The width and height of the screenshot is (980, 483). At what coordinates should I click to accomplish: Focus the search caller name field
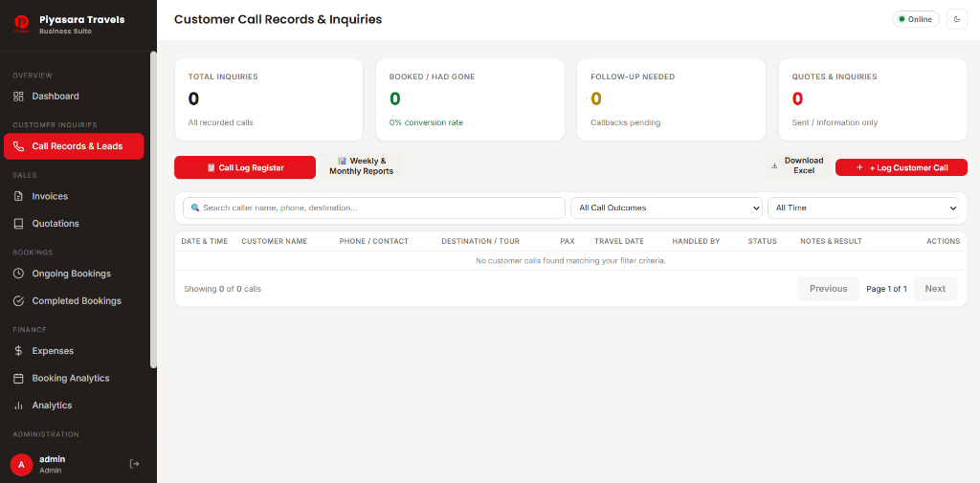click(x=374, y=209)
